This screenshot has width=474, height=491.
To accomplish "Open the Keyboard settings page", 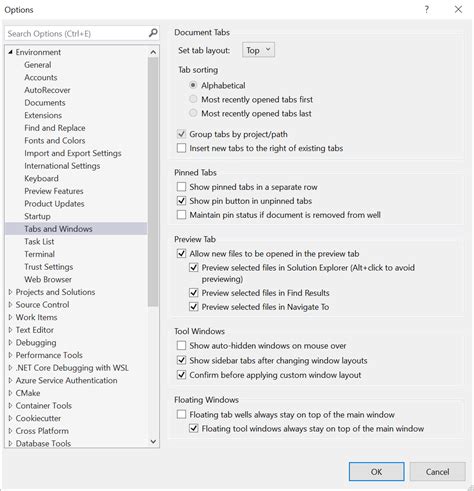I will 41,178.
